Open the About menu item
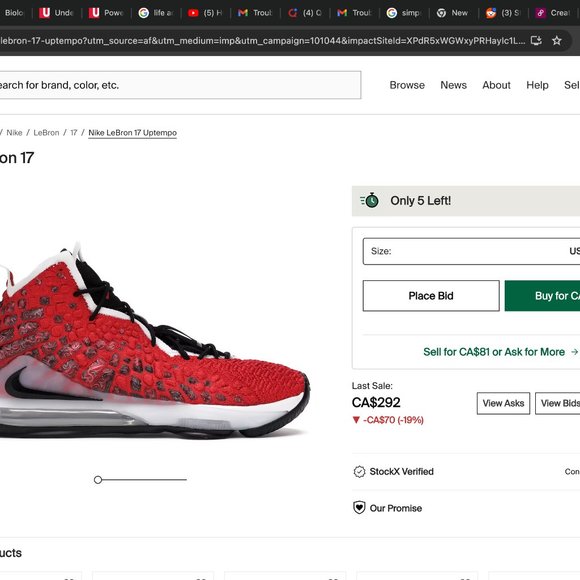This screenshot has height=580, width=580. pos(496,85)
